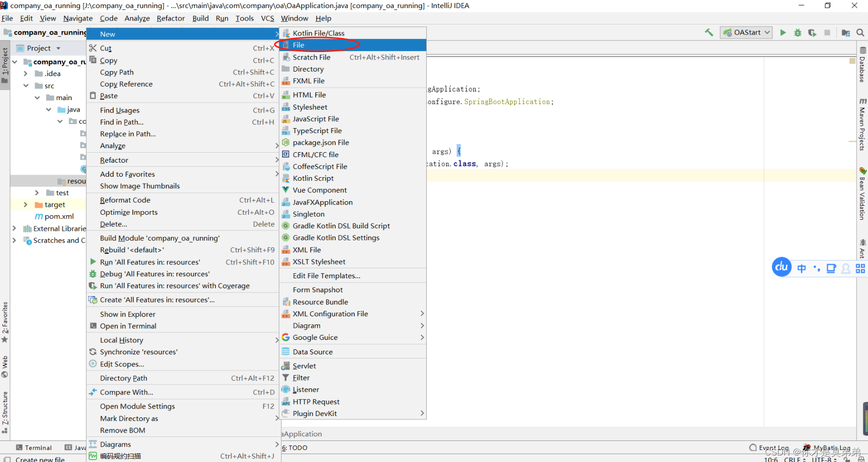Choose Vue Component entry
Screen dimensions: 868x462
point(353,190)
